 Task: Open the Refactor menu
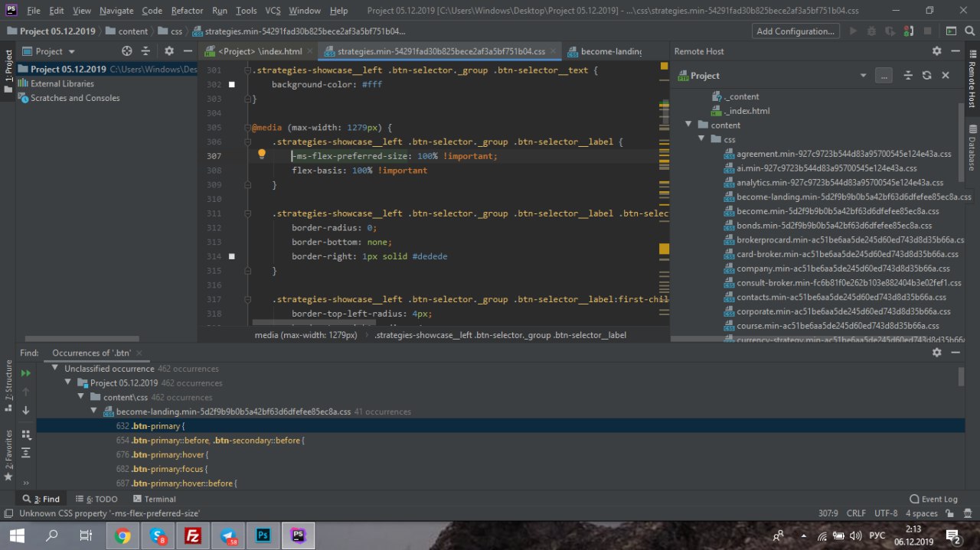tap(187, 11)
